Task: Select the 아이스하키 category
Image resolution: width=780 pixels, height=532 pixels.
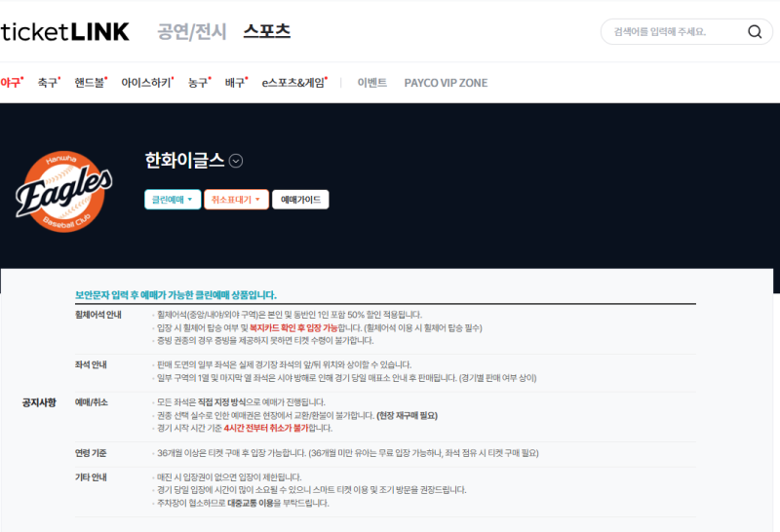Action: pyautogui.click(x=147, y=83)
